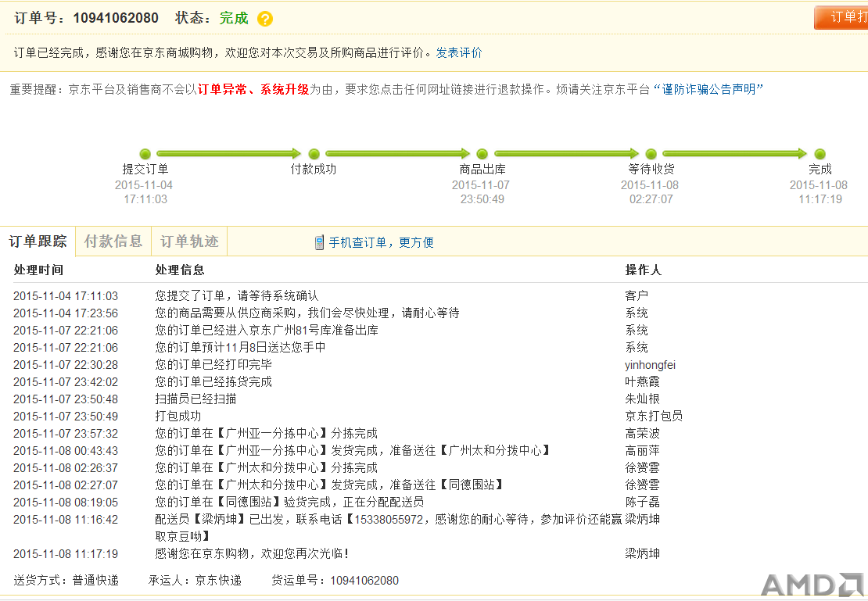Click the 货运单号 10941062080 text
Screen dimensions: 868x601
335,581
